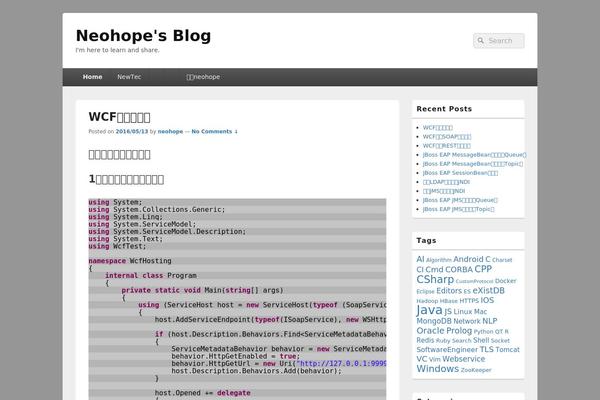Open the Neohope's Blog site title
Image resolution: width=600 pixels, height=400 pixels.
[143, 36]
